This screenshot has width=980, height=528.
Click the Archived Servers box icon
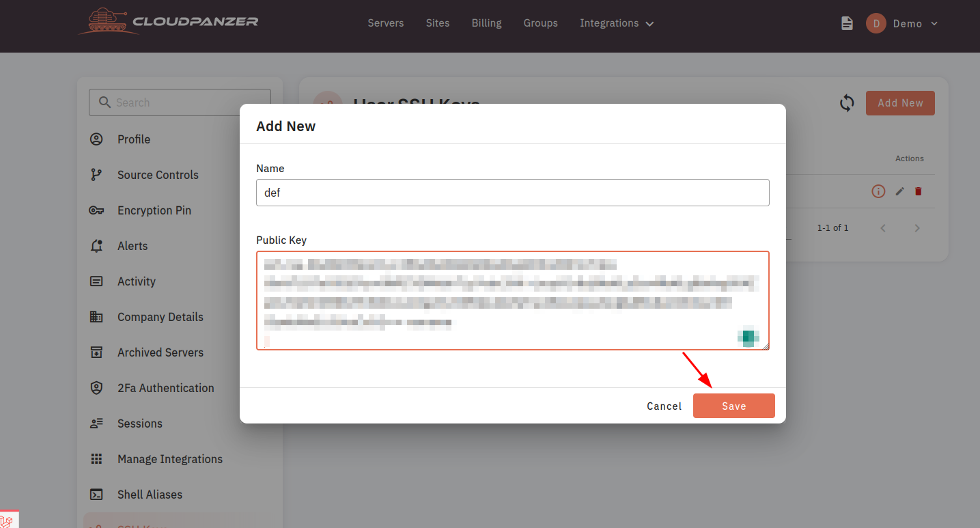point(96,352)
